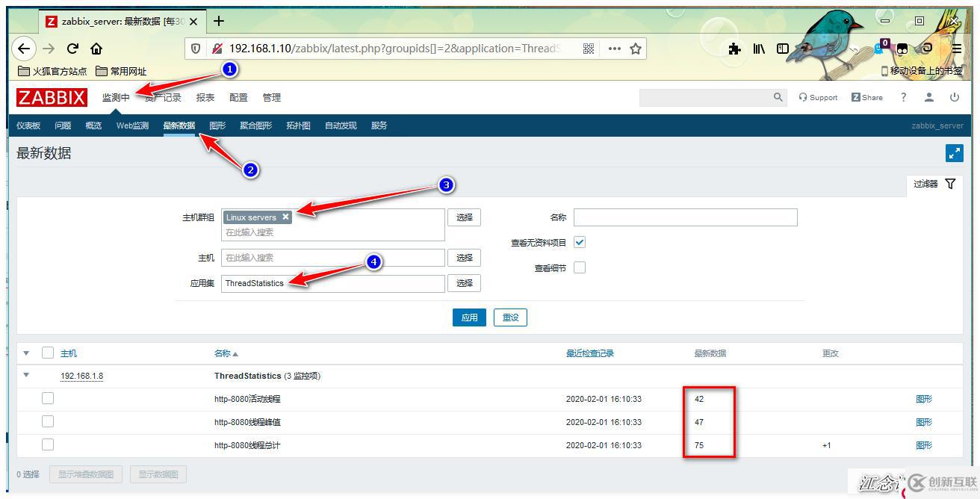The image size is (980, 499).
Task: Click the search magnifier icon in the Zabbix header
Action: click(x=778, y=97)
